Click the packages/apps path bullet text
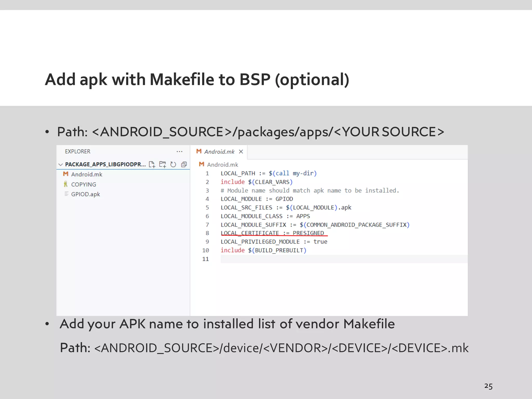This screenshot has height=399, width=532. [250, 132]
